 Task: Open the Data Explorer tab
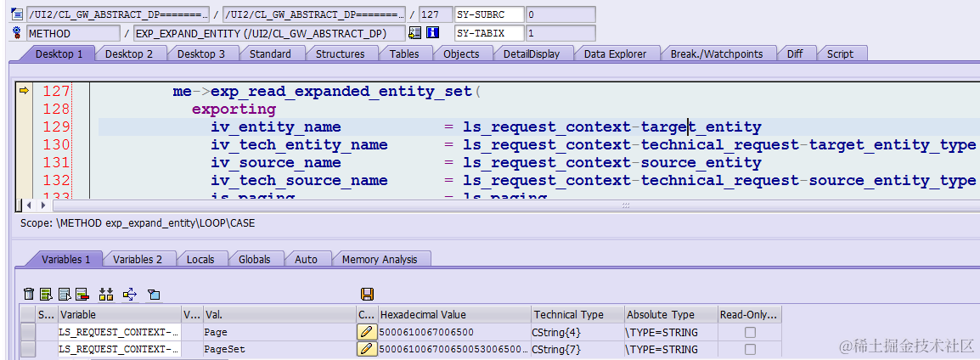615,53
